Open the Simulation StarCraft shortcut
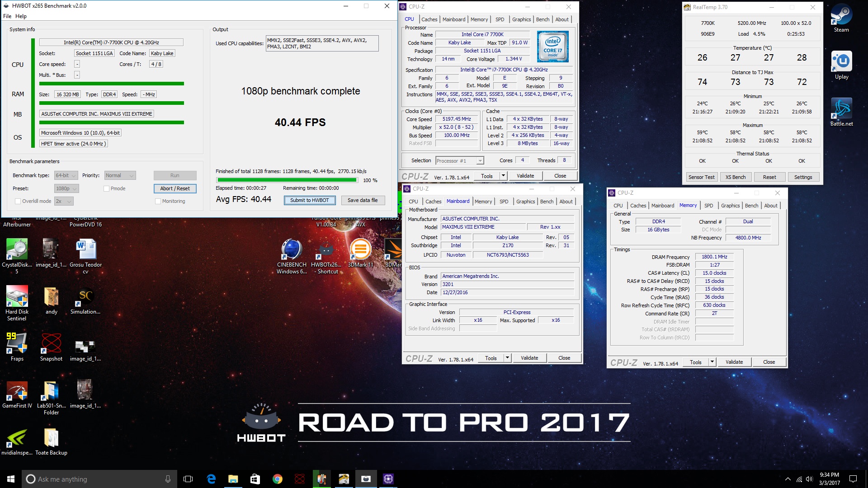The width and height of the screenshot is (868, 488). point(85,300)
